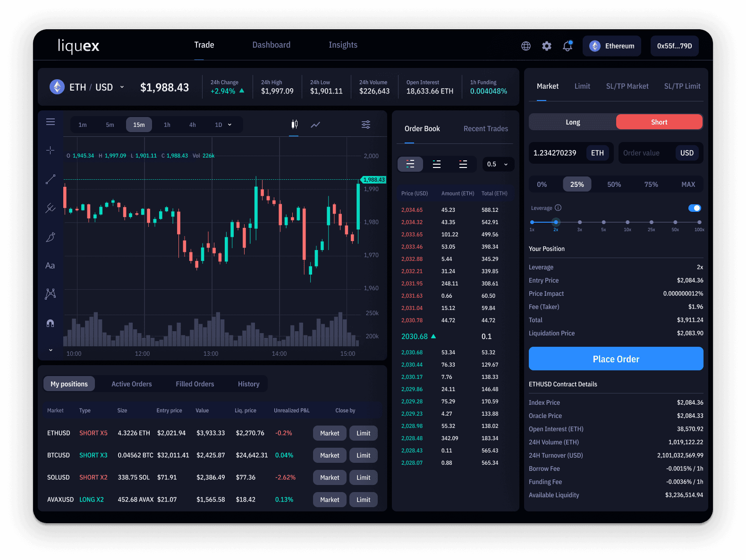Close ETHUSD position at Market
The height and width of the screenshot is (560, 746).
point(330,433)
